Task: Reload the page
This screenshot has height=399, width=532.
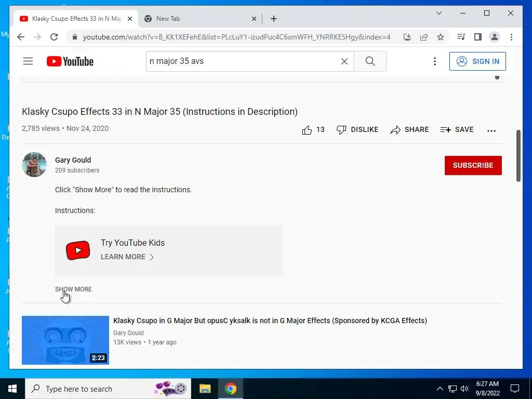Action: [x=54, y=37]
